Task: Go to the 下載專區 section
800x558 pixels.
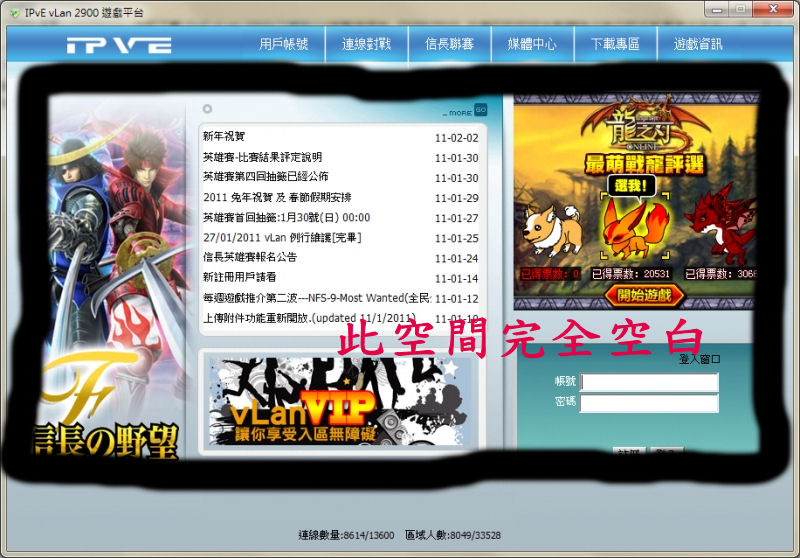Action: click(615, 44)
